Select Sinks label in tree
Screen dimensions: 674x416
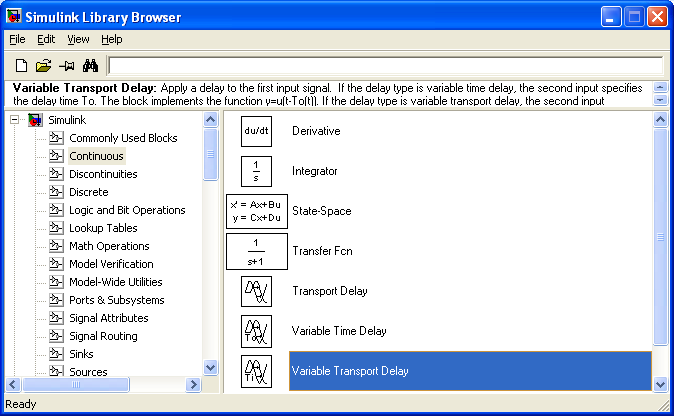pos(81,355)
